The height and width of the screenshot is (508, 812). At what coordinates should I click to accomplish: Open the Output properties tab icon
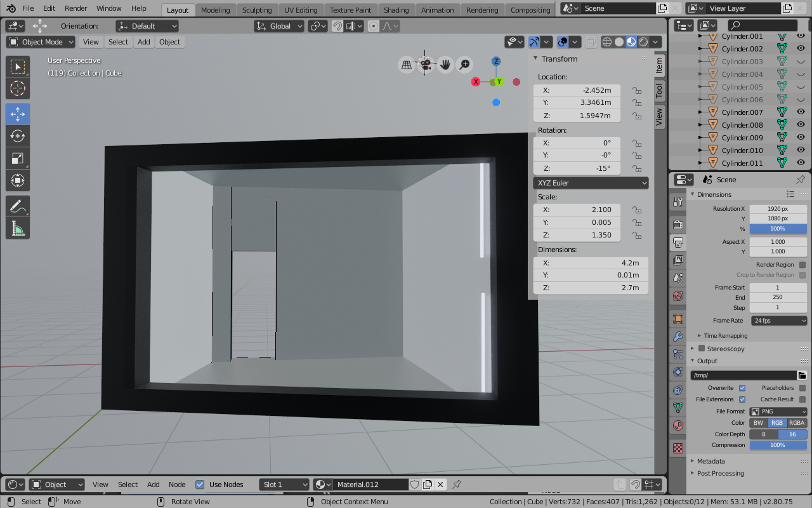(x=678, y=243)
